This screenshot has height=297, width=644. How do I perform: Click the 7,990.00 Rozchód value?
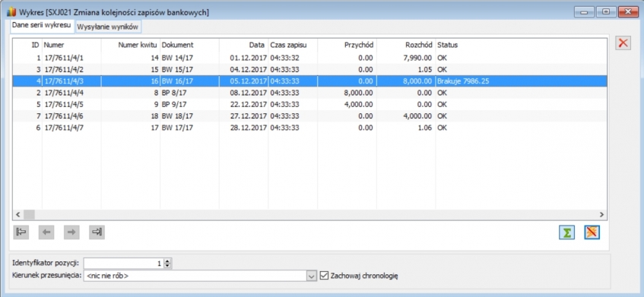417,58
